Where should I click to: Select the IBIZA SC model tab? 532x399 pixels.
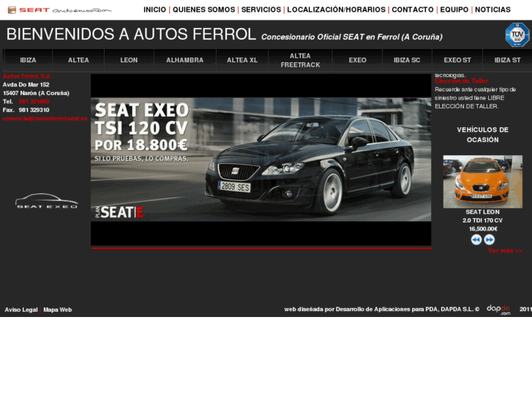tap(407, 60)
